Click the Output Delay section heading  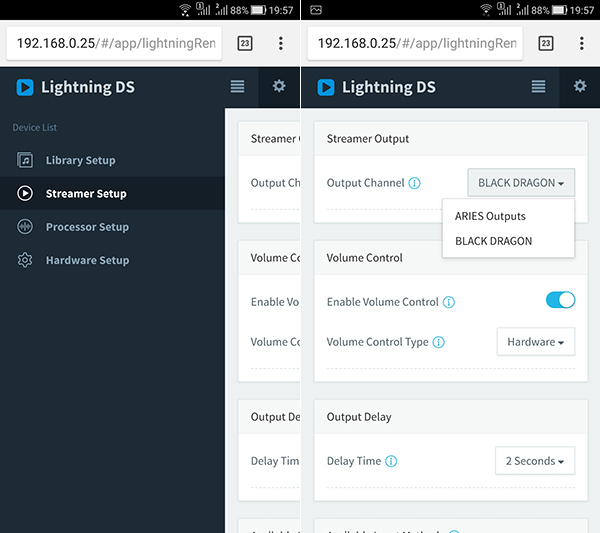pos(359,417)
